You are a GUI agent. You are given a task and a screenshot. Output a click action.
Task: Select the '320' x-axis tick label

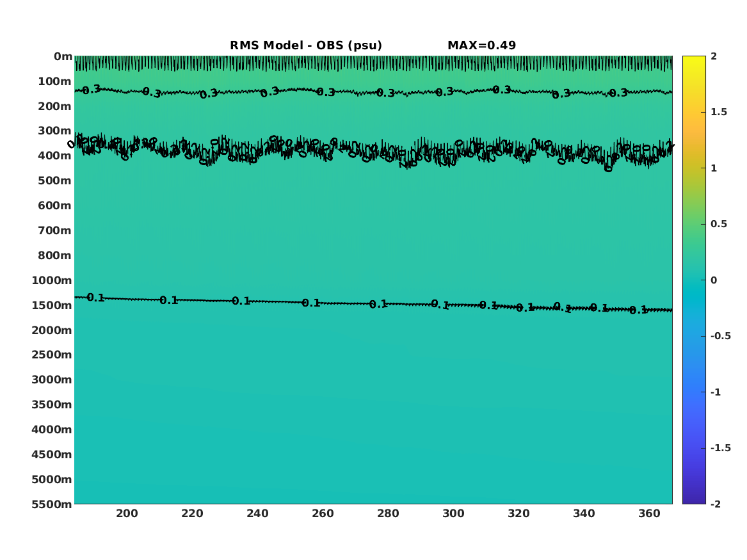click(x=518, y=514)
